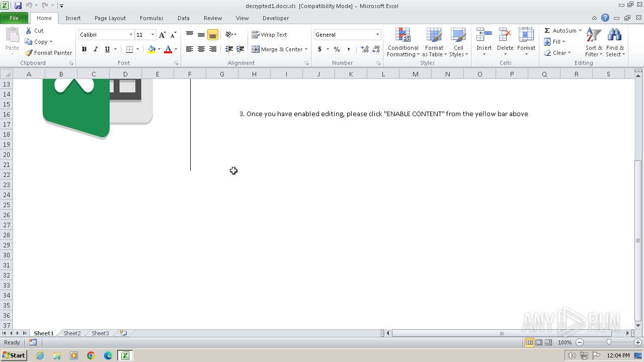Align text right in cell
The image size is (644, 362).
(x=213, y=49)
